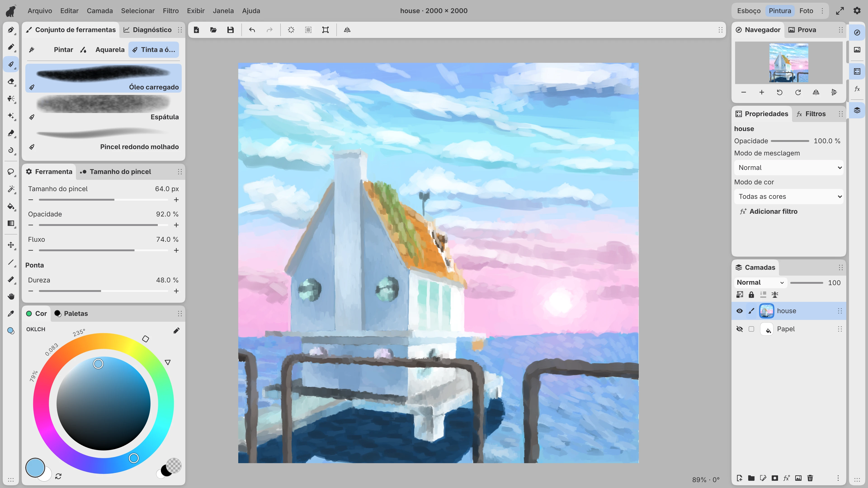Screen dimensions: 868x488
Task: Click Adicionar filtro button
Action: [769, 211]
